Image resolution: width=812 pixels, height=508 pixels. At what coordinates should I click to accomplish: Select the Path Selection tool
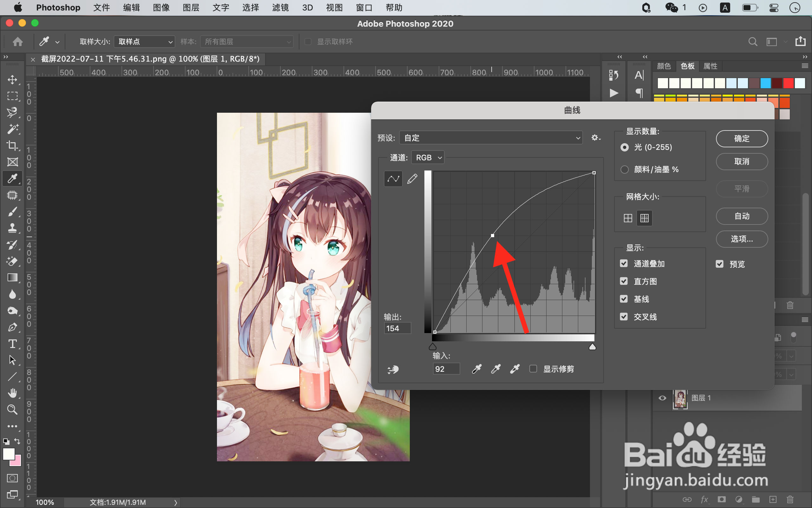click(12, 360)
